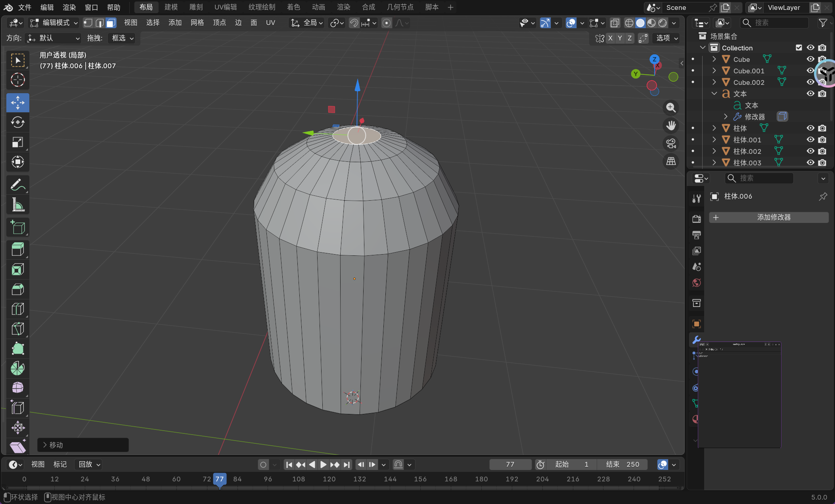The width and height of the screenshot is (835, 504).
Task: Activate the Measure tool
Action: coord(17,205)
